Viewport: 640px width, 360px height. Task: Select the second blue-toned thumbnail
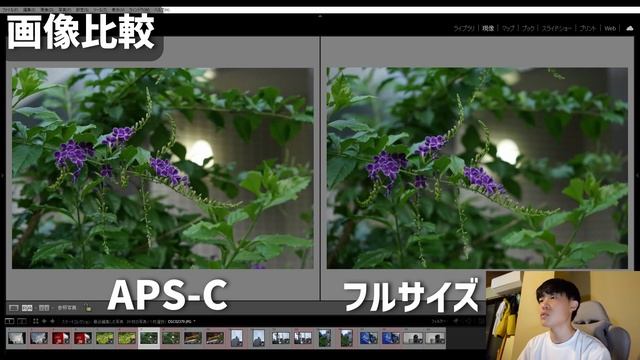coord(391,338)
